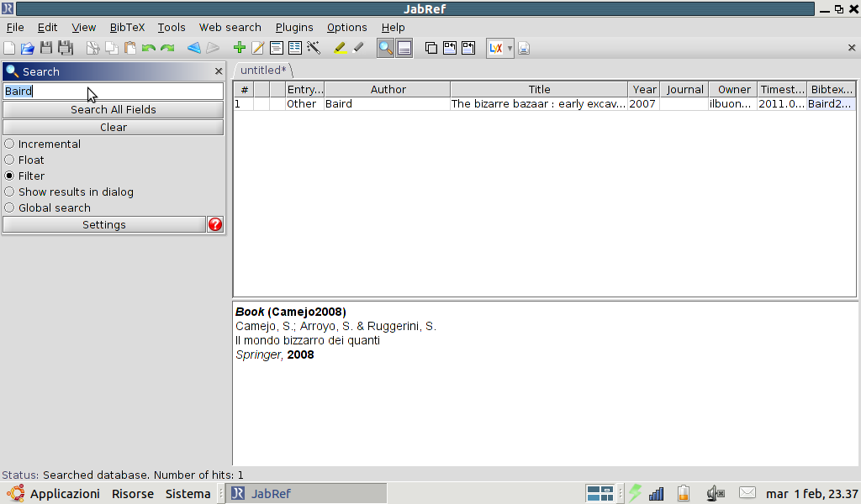Edit the entry with the pencil icon
The width and height of the screenshot is (861, 504).
point(257,48)
